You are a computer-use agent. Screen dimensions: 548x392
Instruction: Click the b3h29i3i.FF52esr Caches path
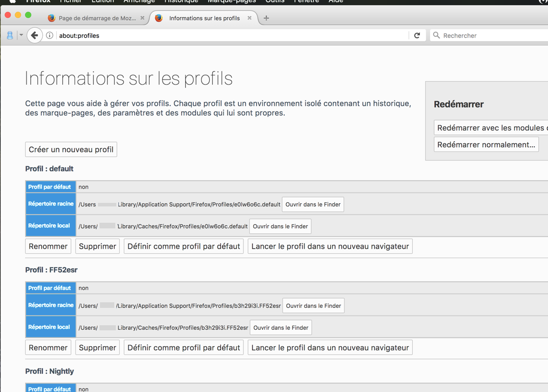163,328
